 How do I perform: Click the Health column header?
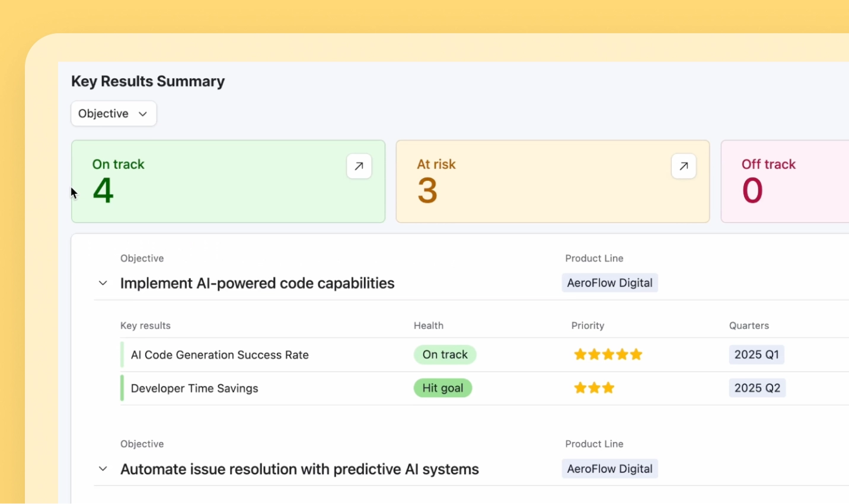[x=429, y=326]
